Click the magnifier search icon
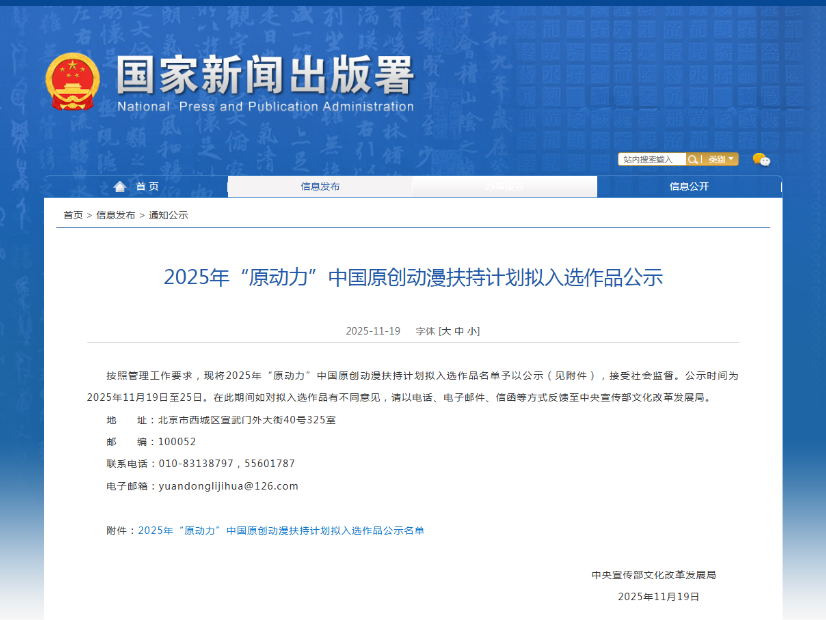826x620 pixels. tap(693, 160)
